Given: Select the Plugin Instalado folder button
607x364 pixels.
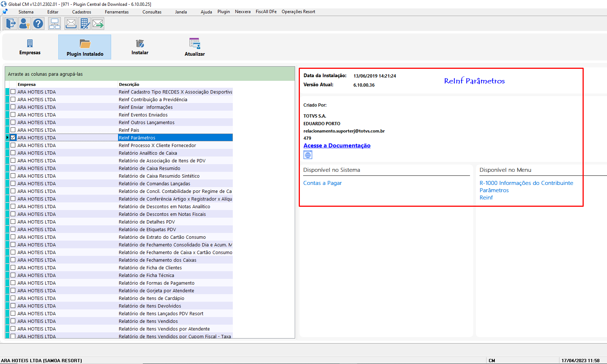Looking at the screenshot, I should pos(85,47).
